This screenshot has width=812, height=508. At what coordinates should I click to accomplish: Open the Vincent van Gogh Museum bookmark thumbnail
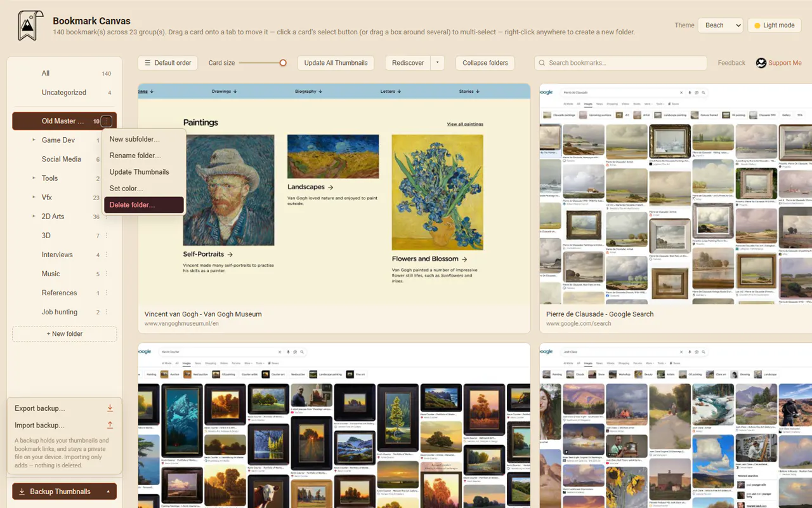pyautogui.click(x=334, y=194)
